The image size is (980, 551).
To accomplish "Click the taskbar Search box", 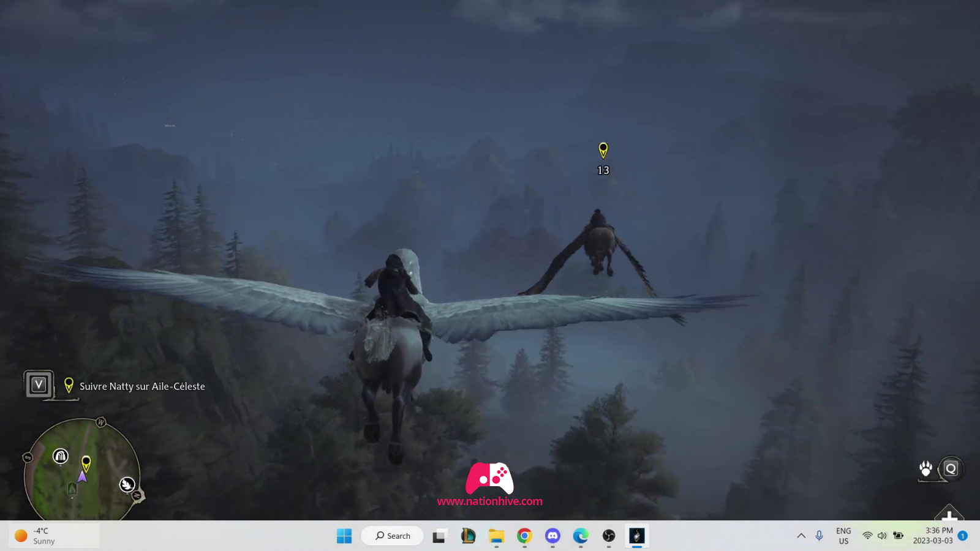I will point(393,536).
